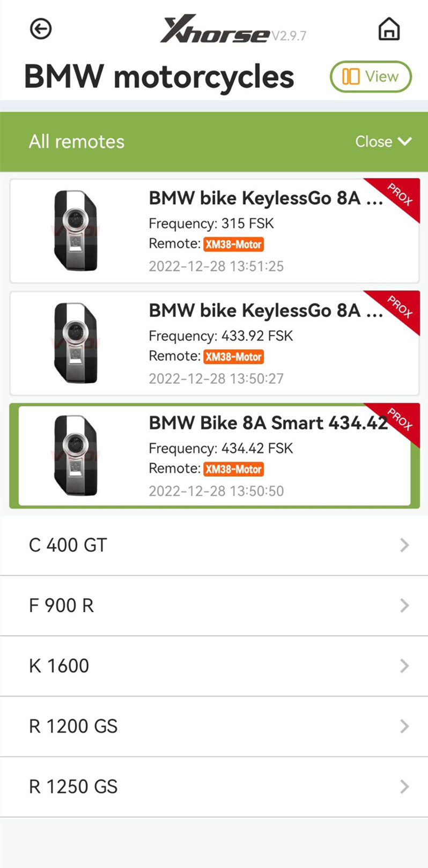This screenshot has height=868, width=428.
Task: Go to home screen icon
Action: point(389,29)
